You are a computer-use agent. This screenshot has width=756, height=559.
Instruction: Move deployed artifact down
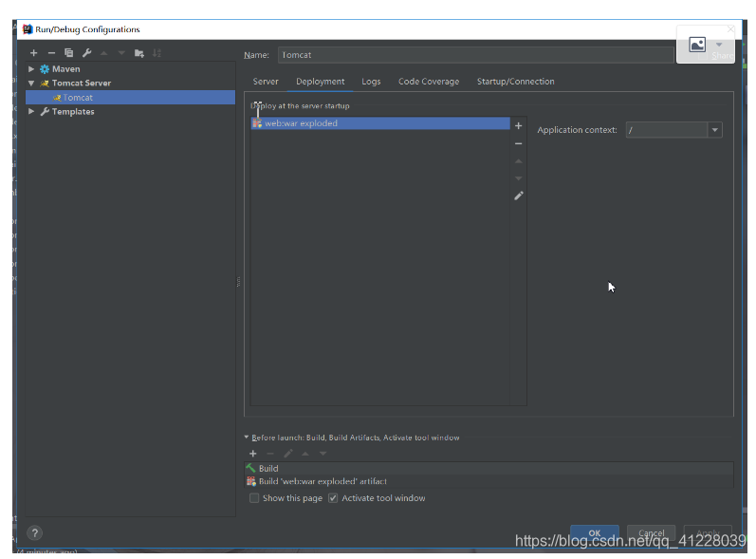[518, 178]
